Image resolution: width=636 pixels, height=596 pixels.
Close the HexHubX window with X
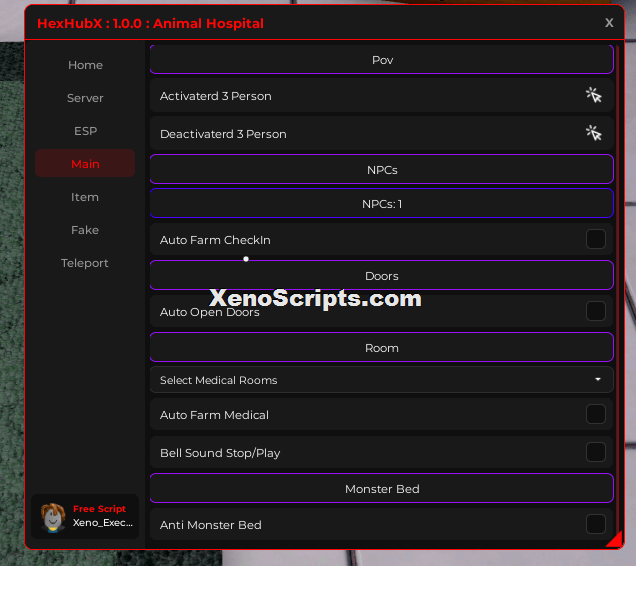(609, 23)
